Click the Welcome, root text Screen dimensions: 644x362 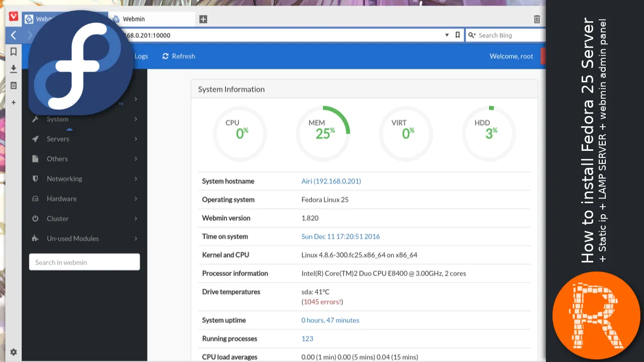pos(511,56)
